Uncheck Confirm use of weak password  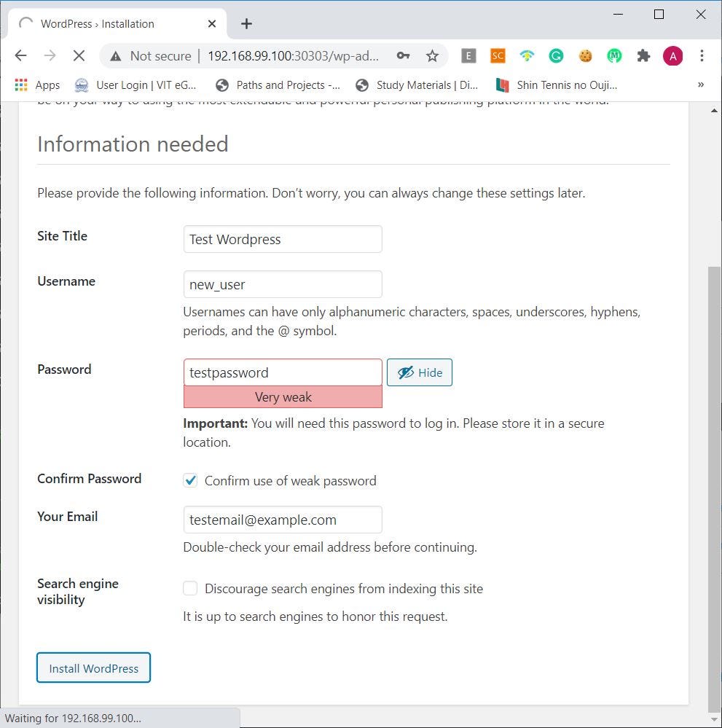(x=190, y=480)
